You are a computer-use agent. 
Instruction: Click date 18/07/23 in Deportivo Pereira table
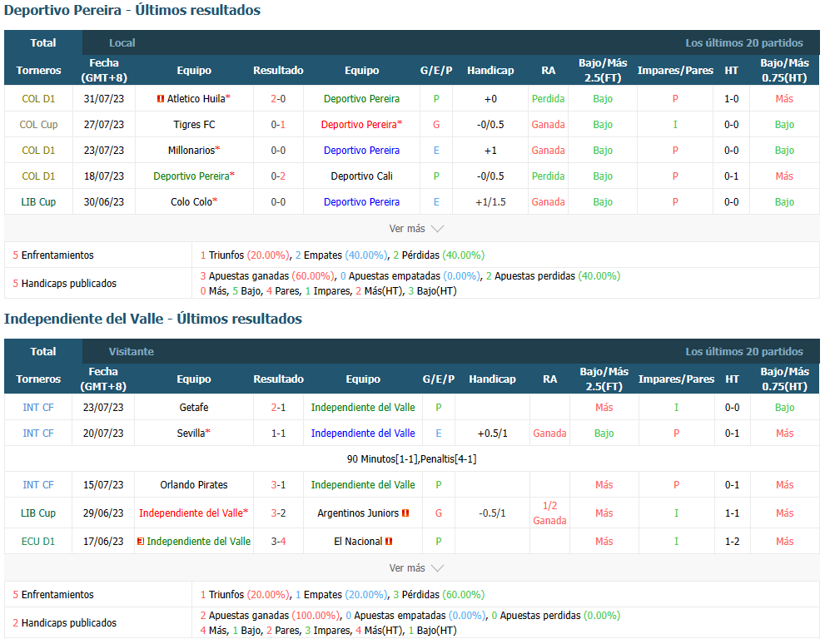coord(104,176)
